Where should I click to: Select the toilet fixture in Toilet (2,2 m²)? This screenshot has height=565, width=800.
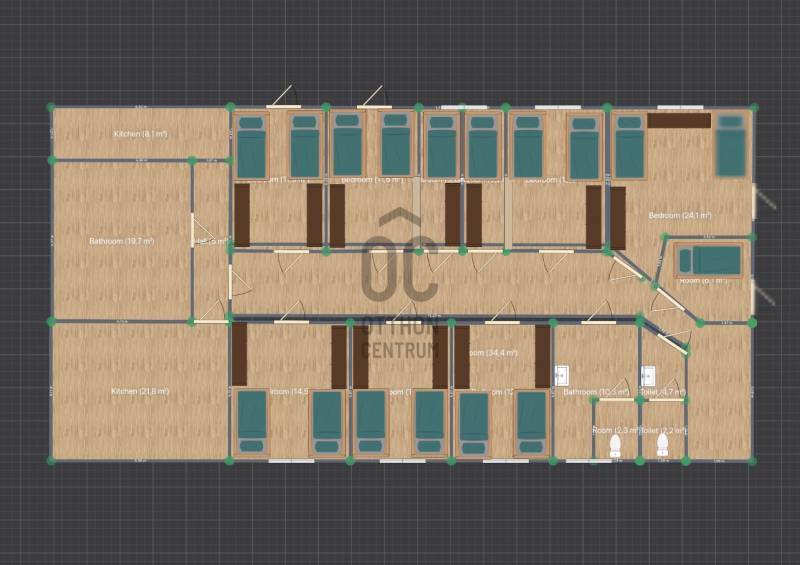tap(662, 446)
